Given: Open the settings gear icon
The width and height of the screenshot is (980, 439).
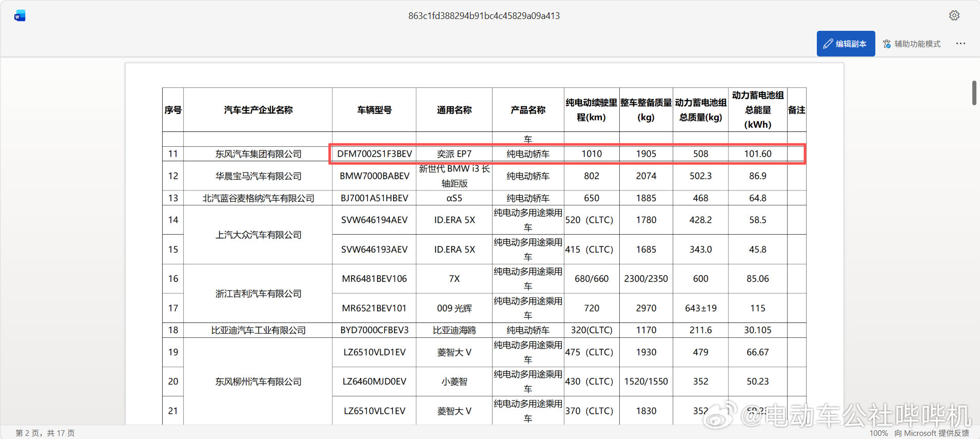Looking at the screenshot, I should [x=954, y=15].
